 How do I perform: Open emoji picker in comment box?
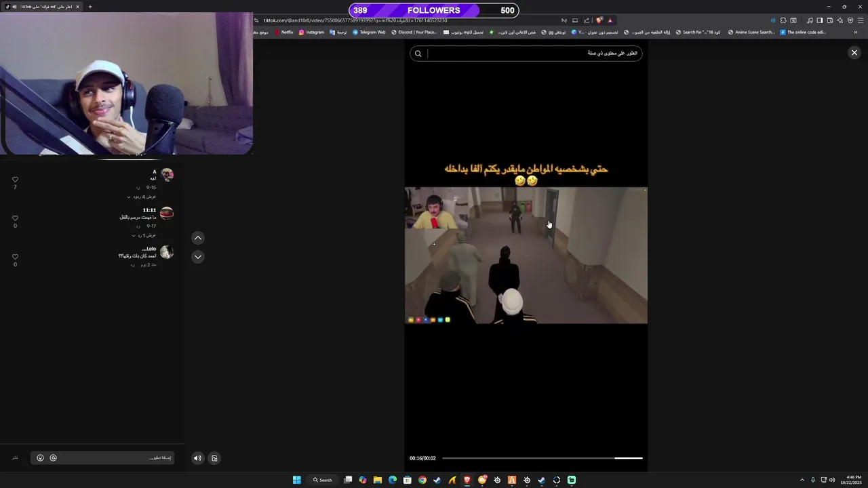tap(40, 458)
